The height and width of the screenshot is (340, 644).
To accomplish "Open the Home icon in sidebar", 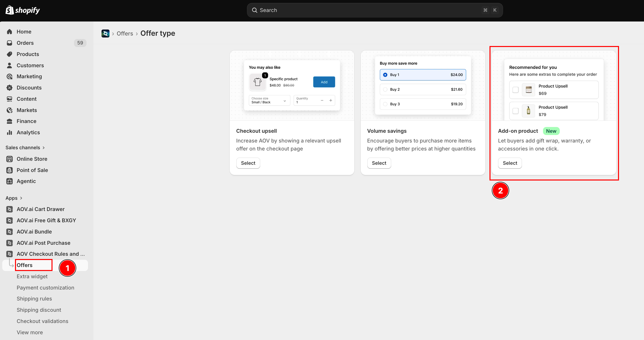I will [9, 31].
